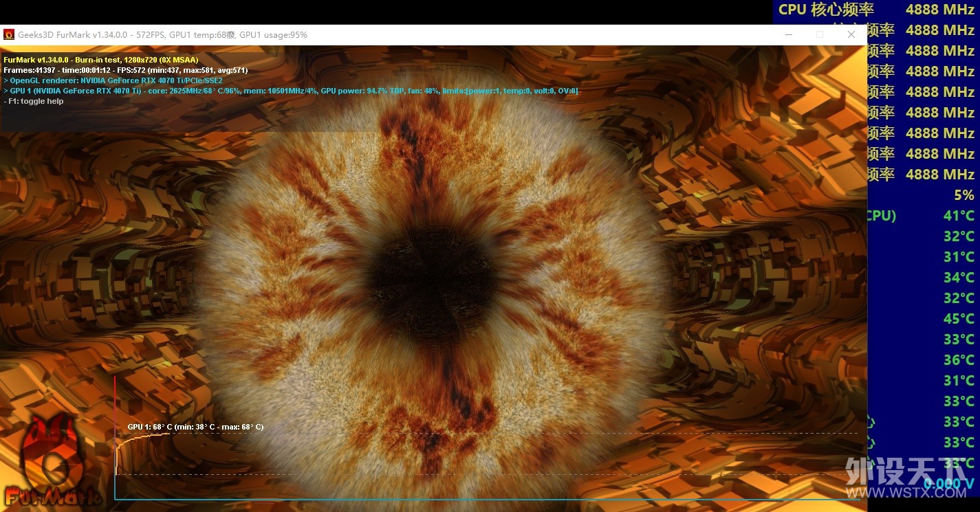This screenshot has height=512, width=980.
Task: Click the 36°C reading in the monitor panel
Action: tap(959, 360)
